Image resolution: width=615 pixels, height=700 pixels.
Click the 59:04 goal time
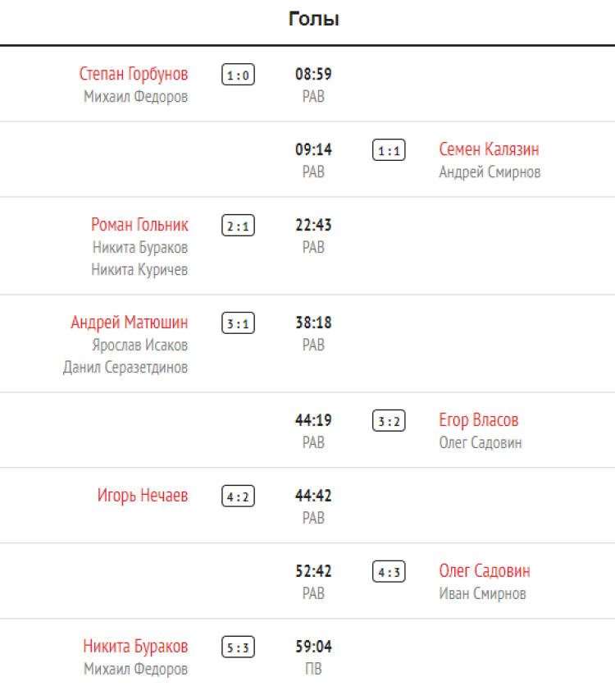point(313,647)
